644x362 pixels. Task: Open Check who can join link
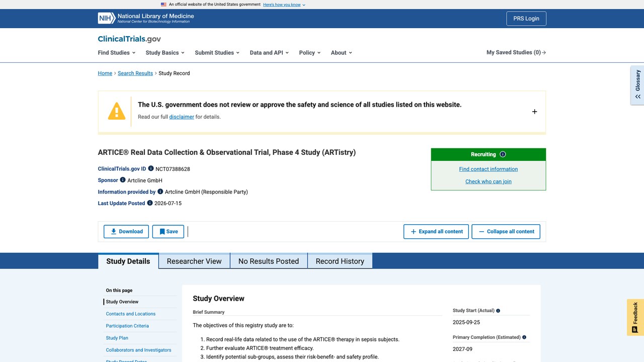click(489, 182)
